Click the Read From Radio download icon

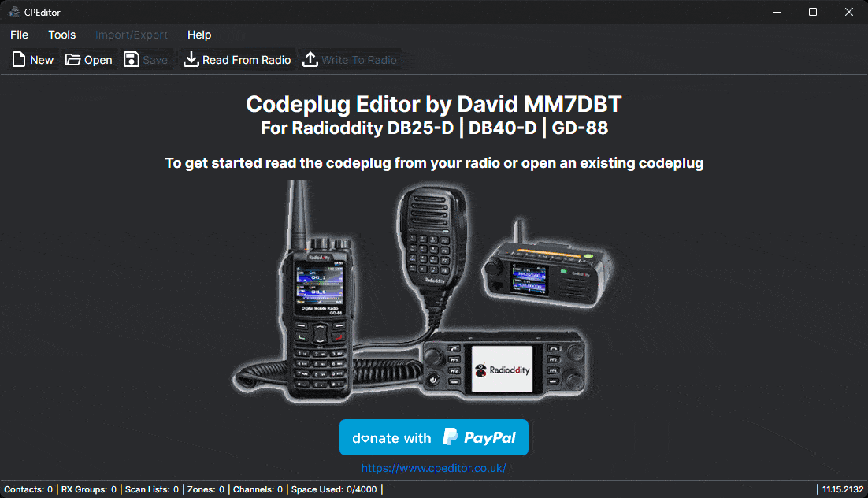click(x=191, y=59)
